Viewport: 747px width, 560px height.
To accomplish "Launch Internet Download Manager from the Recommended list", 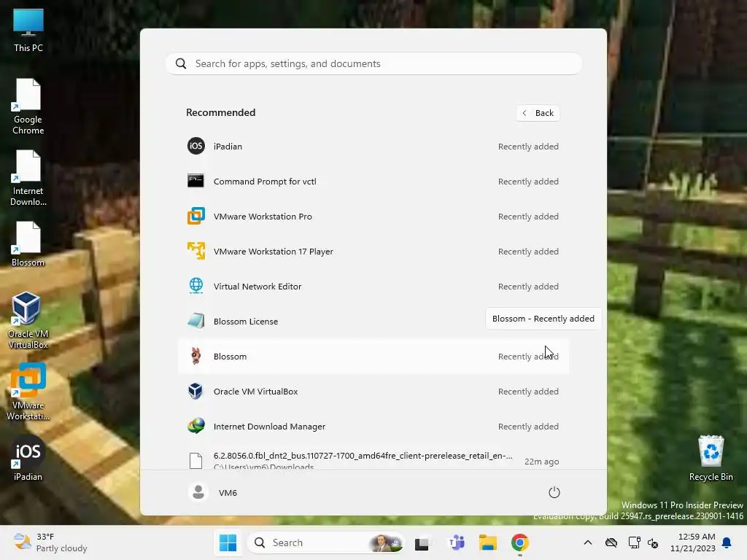I will [x=373, y=426].
